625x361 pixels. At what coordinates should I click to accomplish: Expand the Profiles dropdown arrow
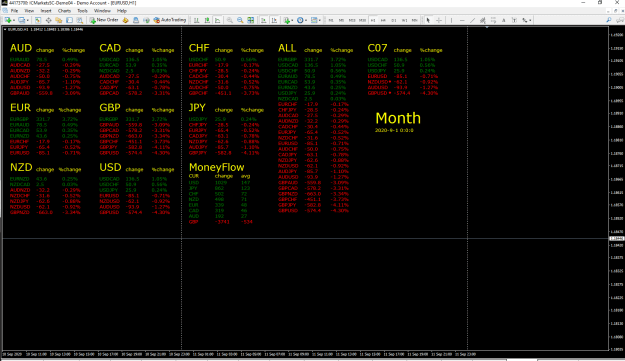28,20
